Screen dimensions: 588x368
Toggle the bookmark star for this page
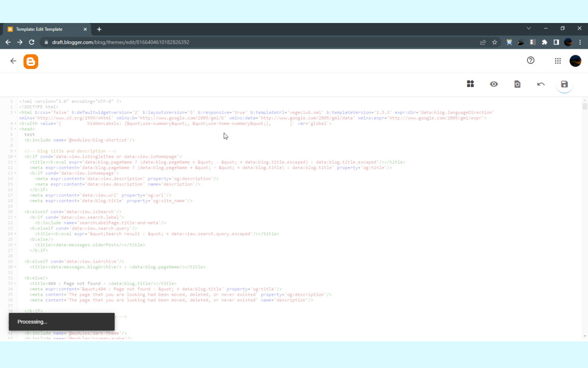pos(494,42)
